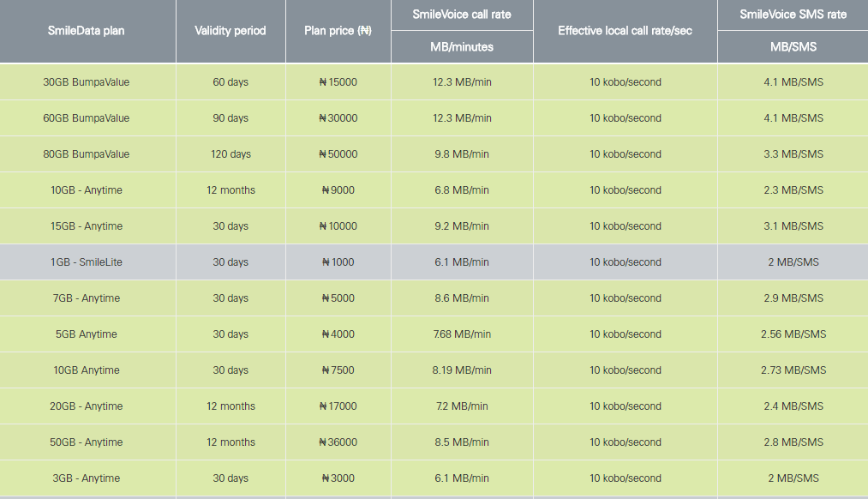Screen dimensions: 868x499
Task: Select the SmileVoice call rate header
Action: point(462,15)
